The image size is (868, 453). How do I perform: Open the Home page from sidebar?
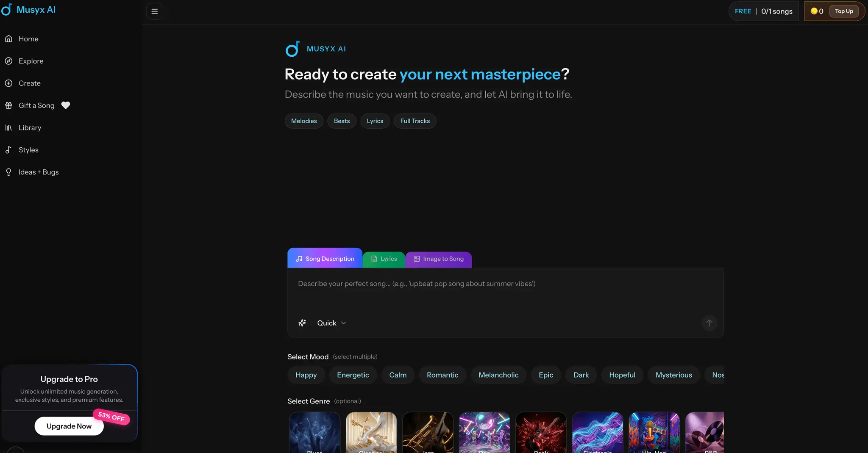[28, 39]
